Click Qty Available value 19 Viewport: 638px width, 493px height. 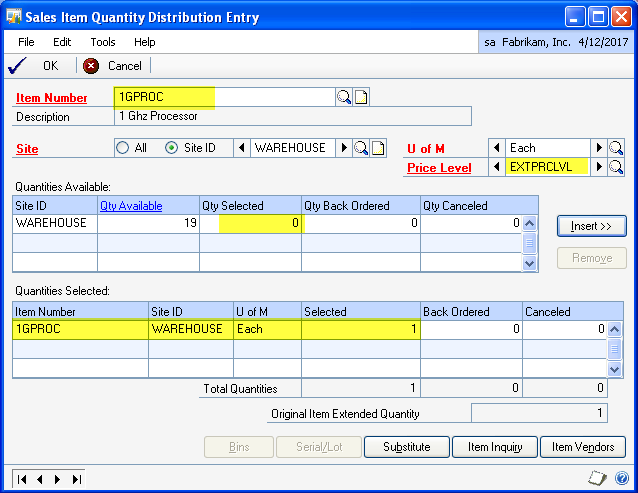[149, 223]
